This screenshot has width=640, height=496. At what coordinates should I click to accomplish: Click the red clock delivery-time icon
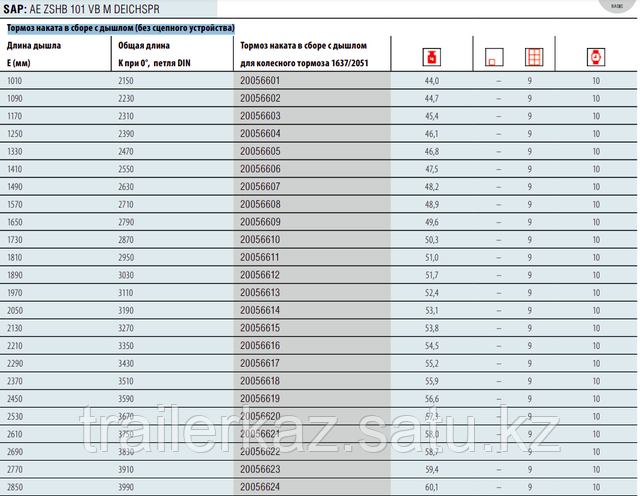[596, 57]
